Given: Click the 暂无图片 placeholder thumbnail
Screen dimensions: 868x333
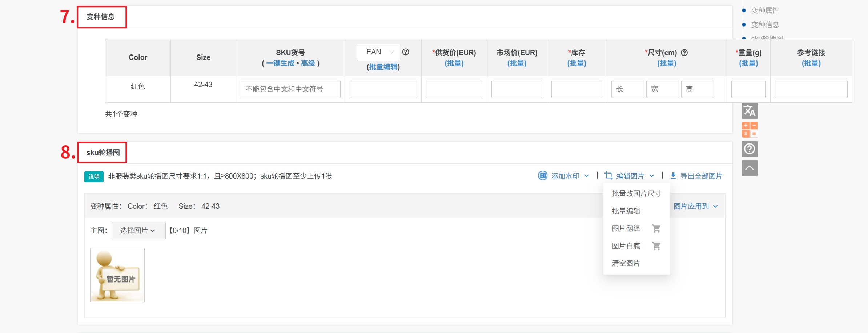Looking at the screenshot, I should coord(117,275).
